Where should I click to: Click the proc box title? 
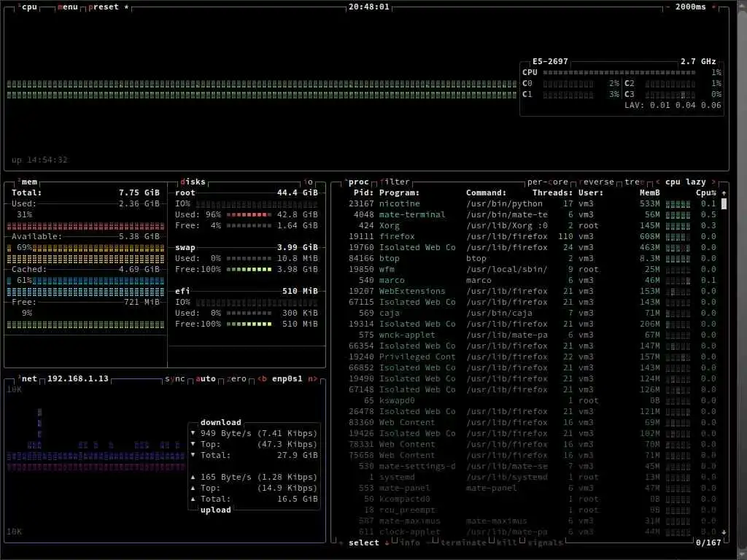pos(357,182)
